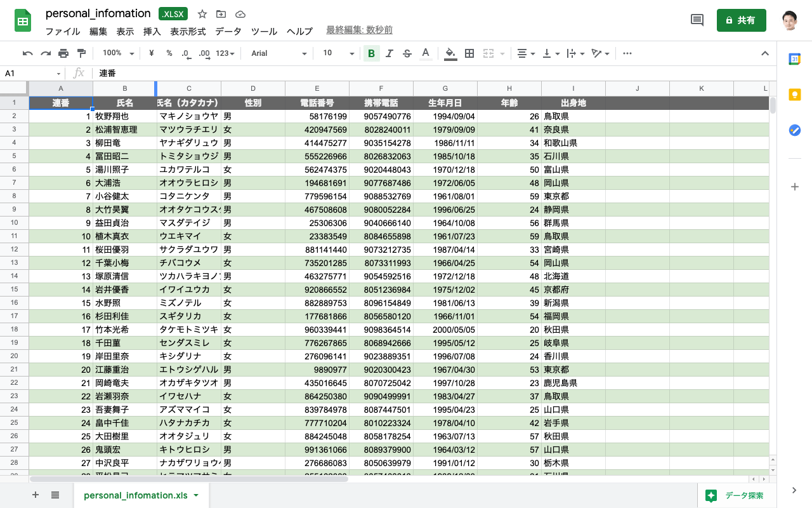This screenshot has height=508, width=812.
Task: Select column D header
Action: [x=253, y=88]
